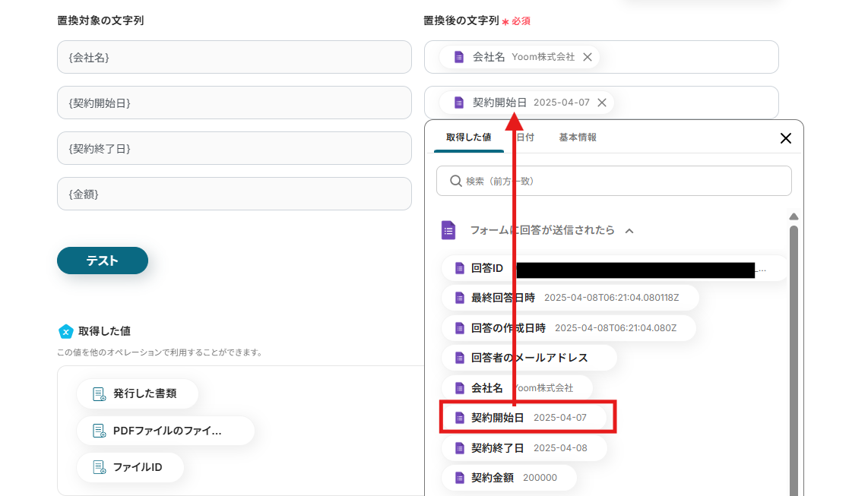This screenshot has height=496, width=868.
Task: Click the form icon on 回答の作成日時 row
Action: click(x=460, y=328)
